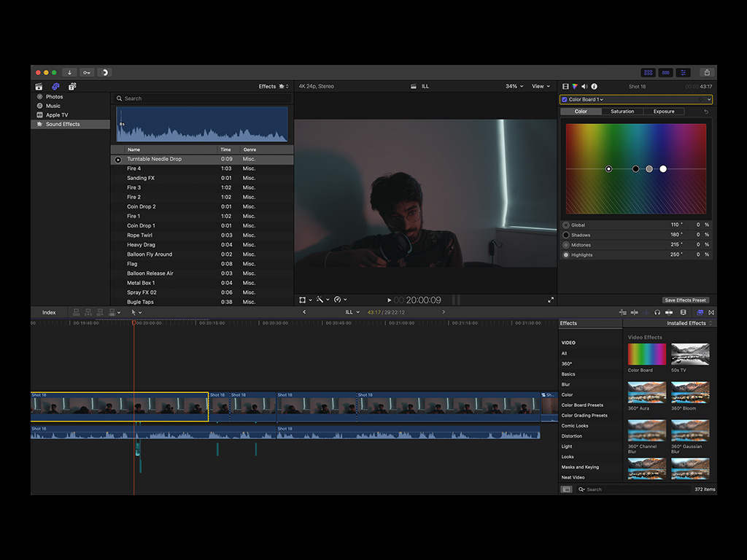Open the Transitions browser in the timeline toolbar
Image resolution: width=747 pixels, height=560 pixels.
pos(711,312)
